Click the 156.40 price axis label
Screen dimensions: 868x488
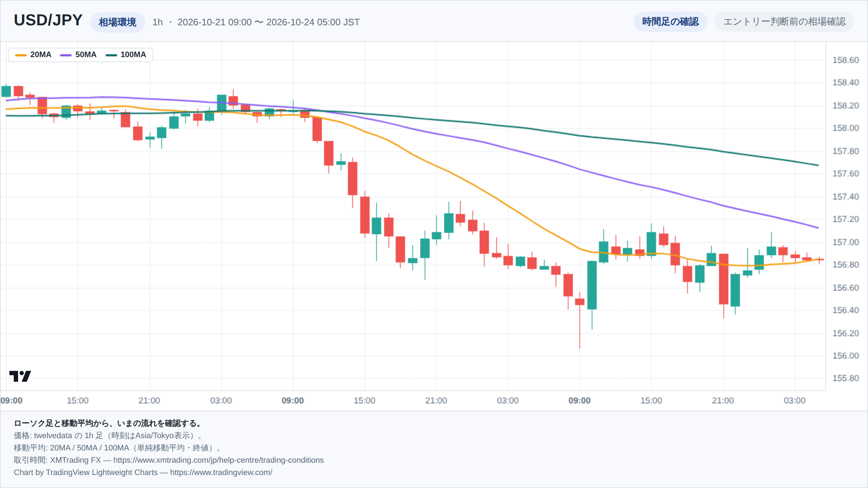[846, 310]
